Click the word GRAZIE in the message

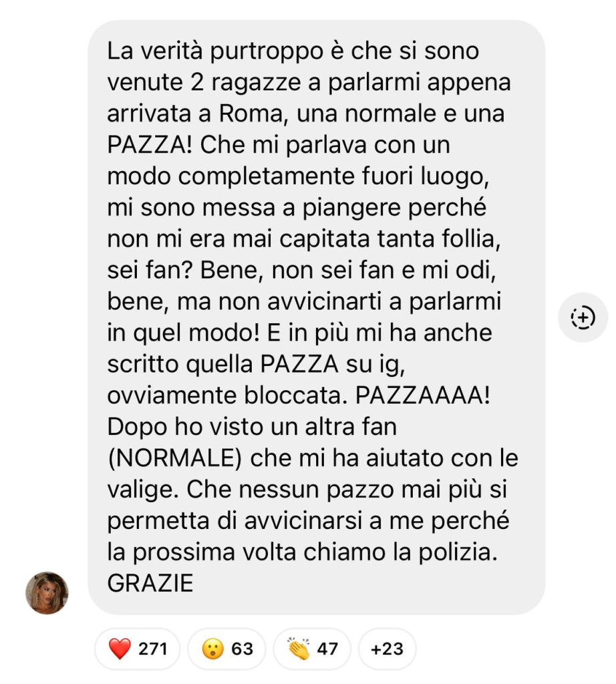(x=150, y=583)
